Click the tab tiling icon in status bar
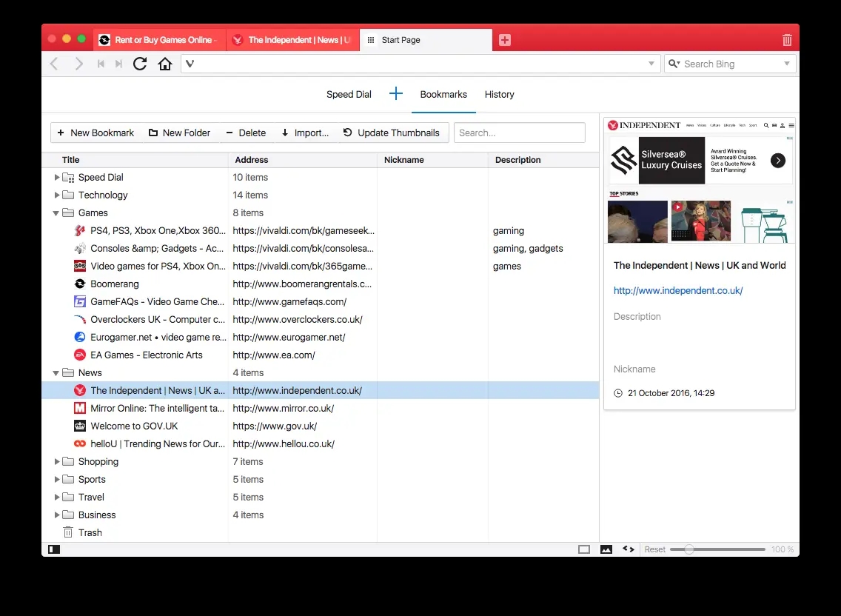This screenshot has height=616, width=841. [x=584, y=549]
